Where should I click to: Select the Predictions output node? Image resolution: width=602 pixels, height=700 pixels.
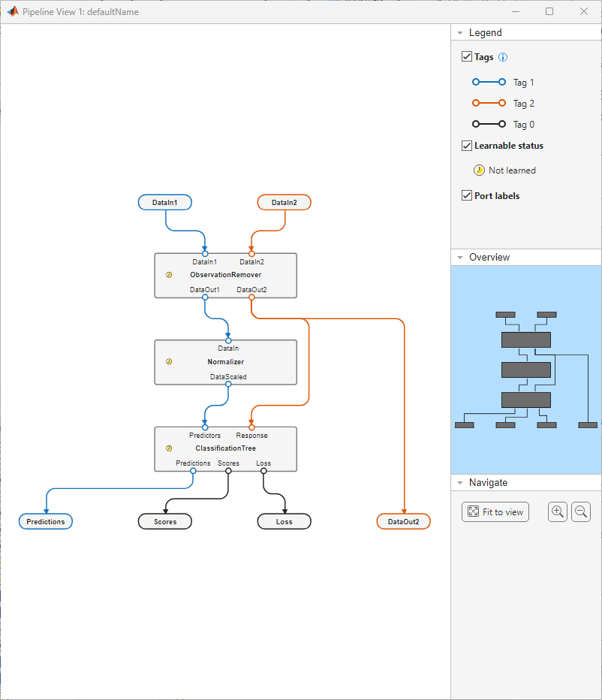point(45,521)
